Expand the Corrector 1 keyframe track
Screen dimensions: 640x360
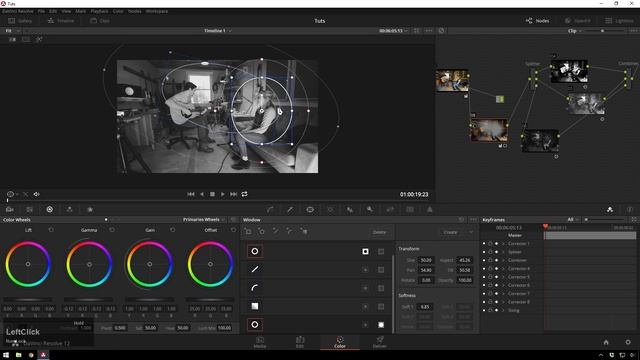point(503,244)
